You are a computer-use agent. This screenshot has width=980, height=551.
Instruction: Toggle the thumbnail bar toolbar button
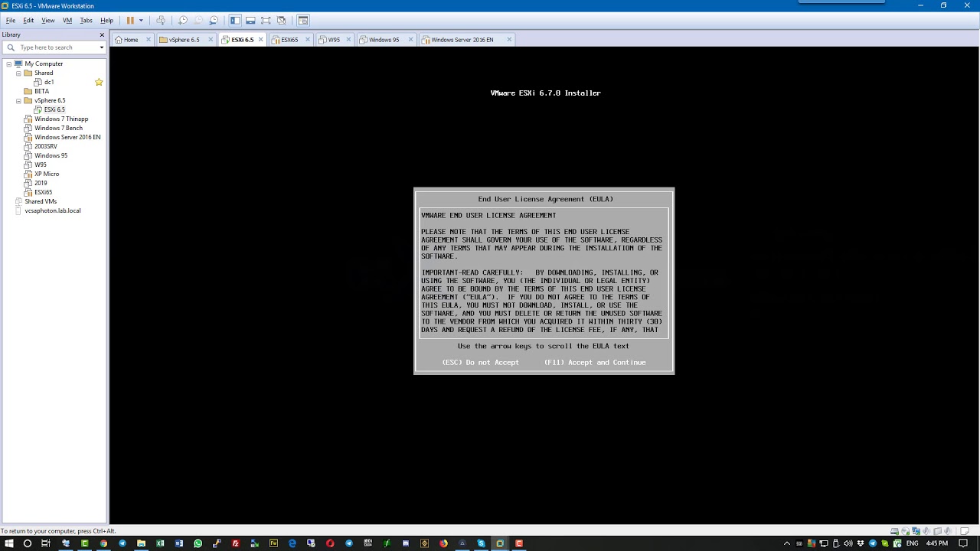point(250,21)
